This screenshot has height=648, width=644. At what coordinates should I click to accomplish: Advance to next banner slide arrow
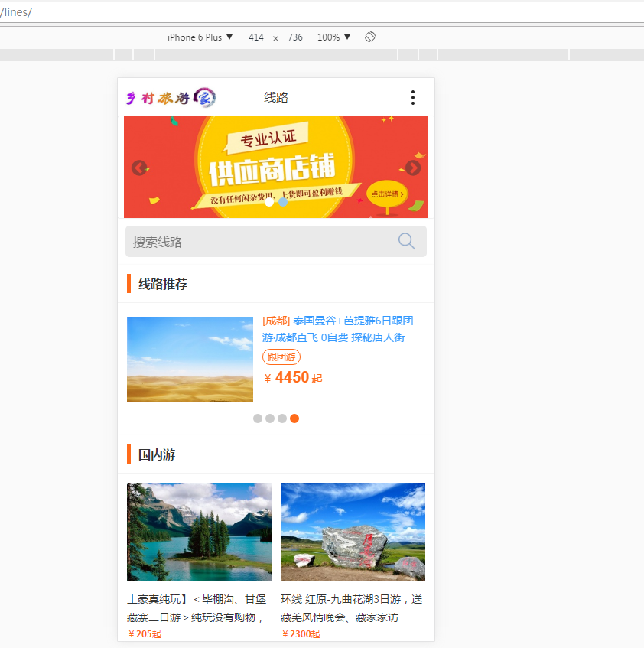click(413, 168)
